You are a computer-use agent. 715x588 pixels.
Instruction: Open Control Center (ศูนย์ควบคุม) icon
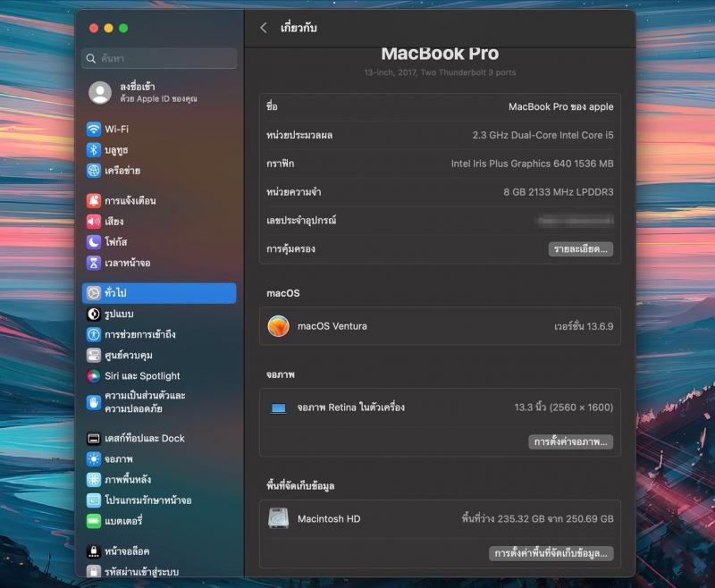(x=94, y=355)
